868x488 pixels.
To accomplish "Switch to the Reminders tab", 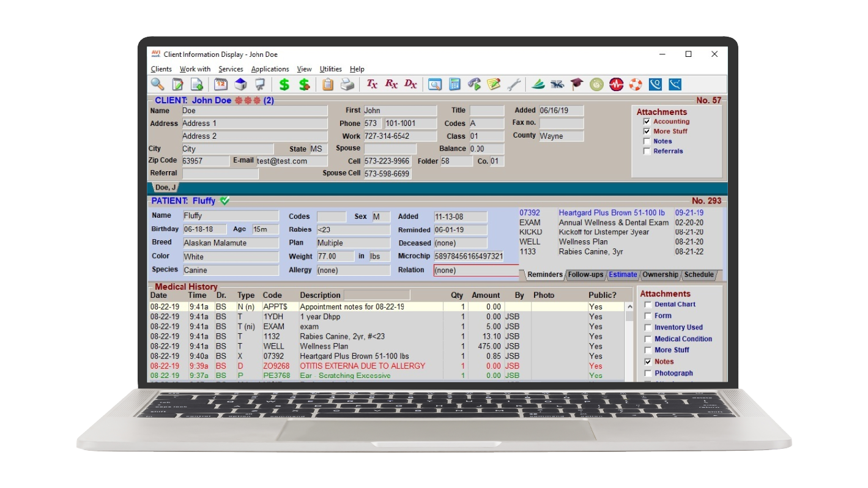I will (544, 275).
